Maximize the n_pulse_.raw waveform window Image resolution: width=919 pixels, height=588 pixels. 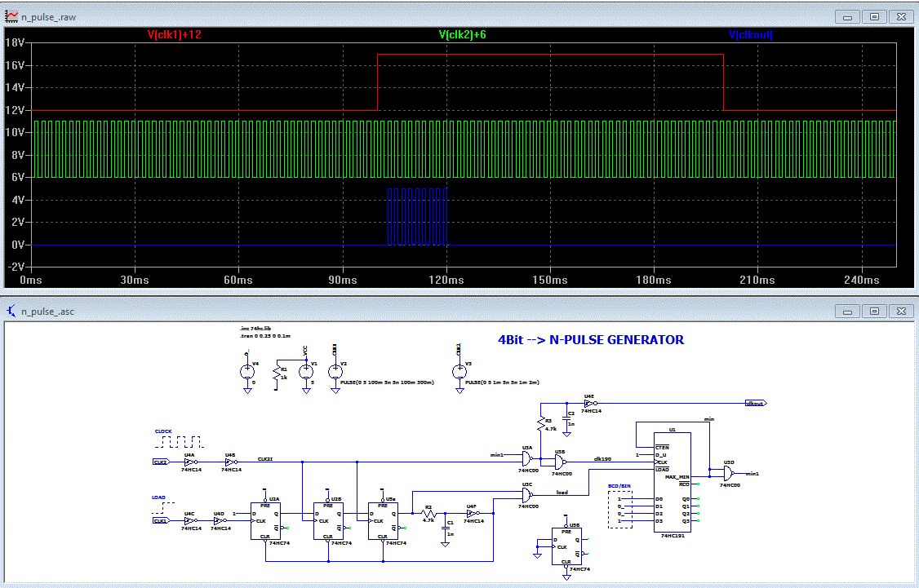pos(874,17)
